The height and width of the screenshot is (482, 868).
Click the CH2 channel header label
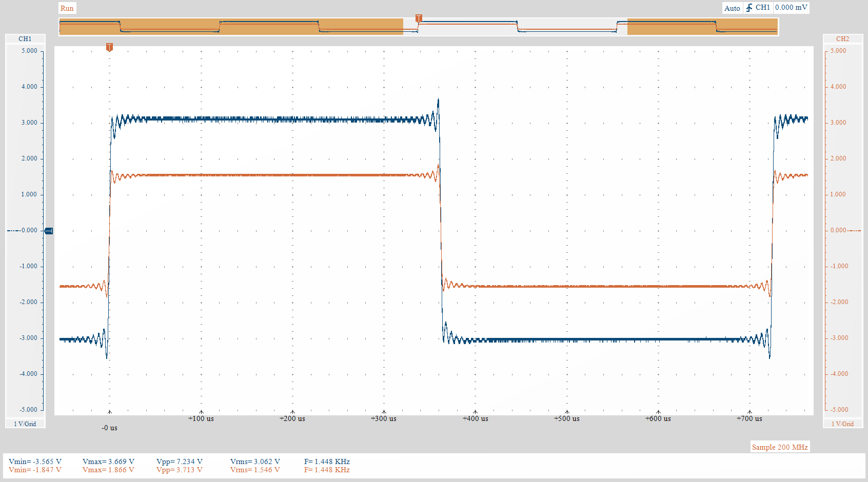[842, 39]
